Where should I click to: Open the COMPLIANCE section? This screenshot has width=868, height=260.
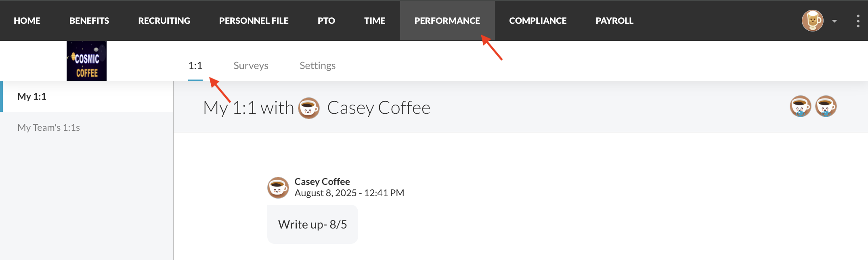pos(538,21)
